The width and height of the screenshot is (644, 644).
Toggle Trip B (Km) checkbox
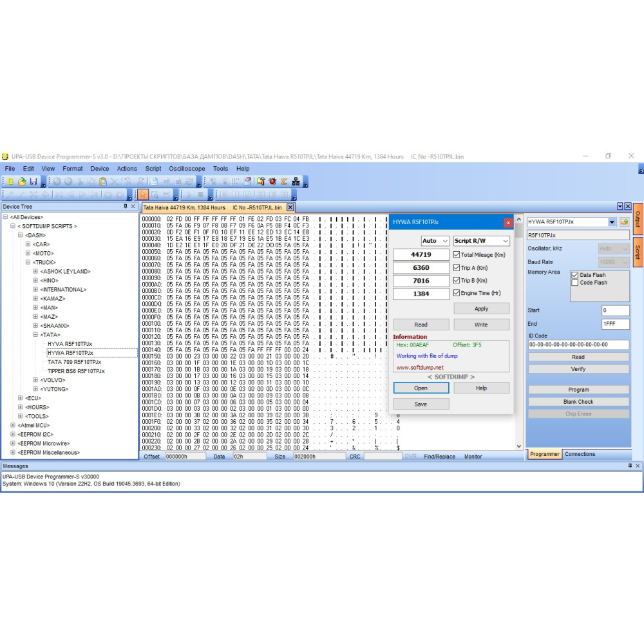coord(457,281)
